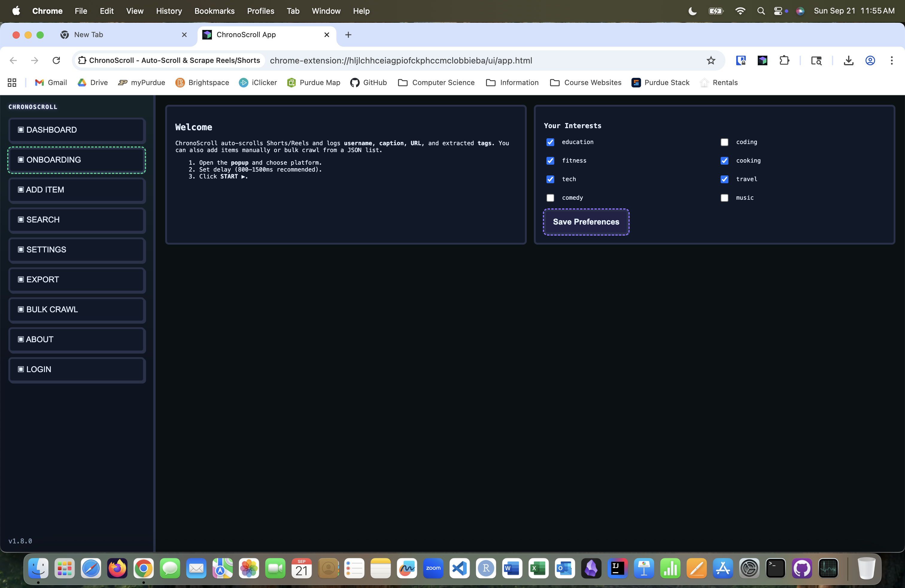Tick the comedy interest checkbox
Image resolution: width=905 pixels, height=588 pixels.
coord(550,198)
